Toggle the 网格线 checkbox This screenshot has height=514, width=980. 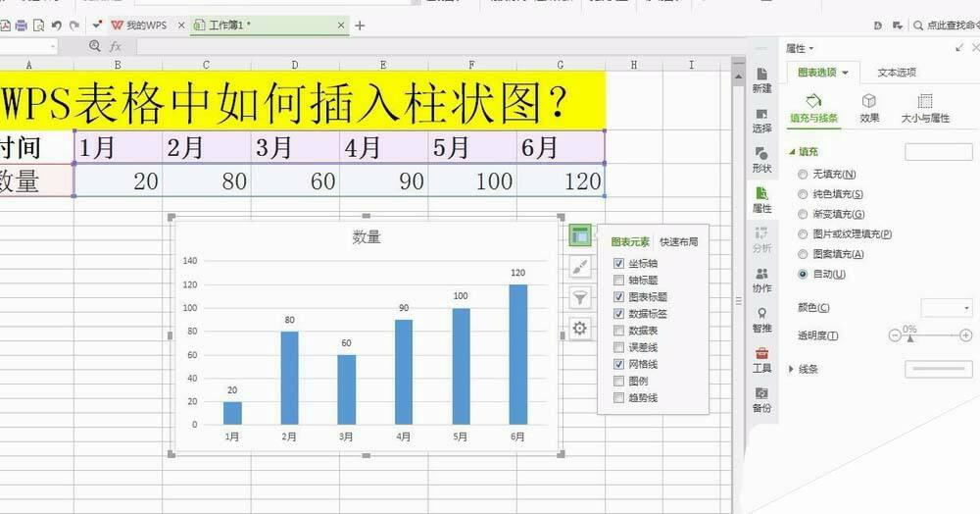(x=618, y=364)
